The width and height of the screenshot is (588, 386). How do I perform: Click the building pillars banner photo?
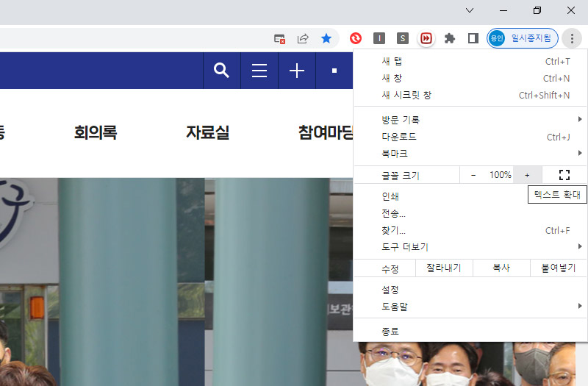176,282
